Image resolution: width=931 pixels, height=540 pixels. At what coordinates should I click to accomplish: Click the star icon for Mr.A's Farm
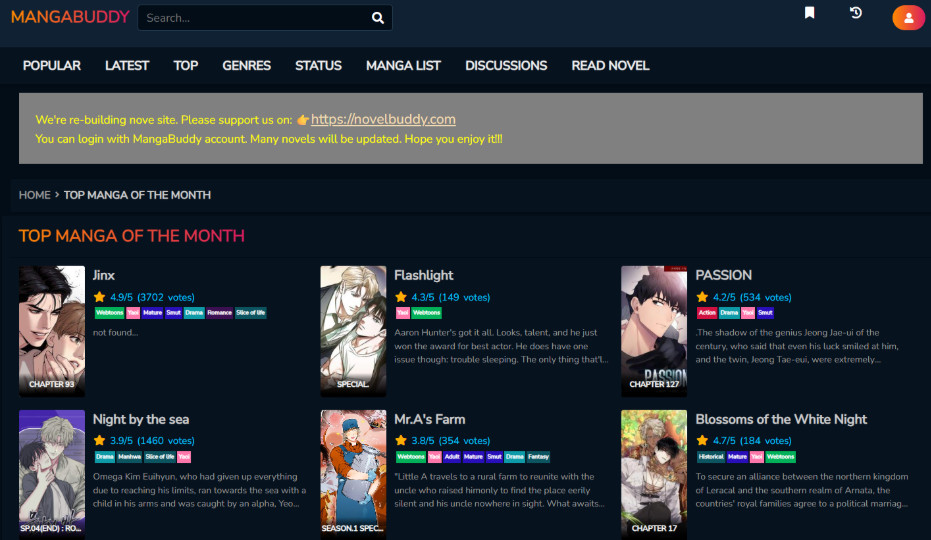(x=401, y=440)
